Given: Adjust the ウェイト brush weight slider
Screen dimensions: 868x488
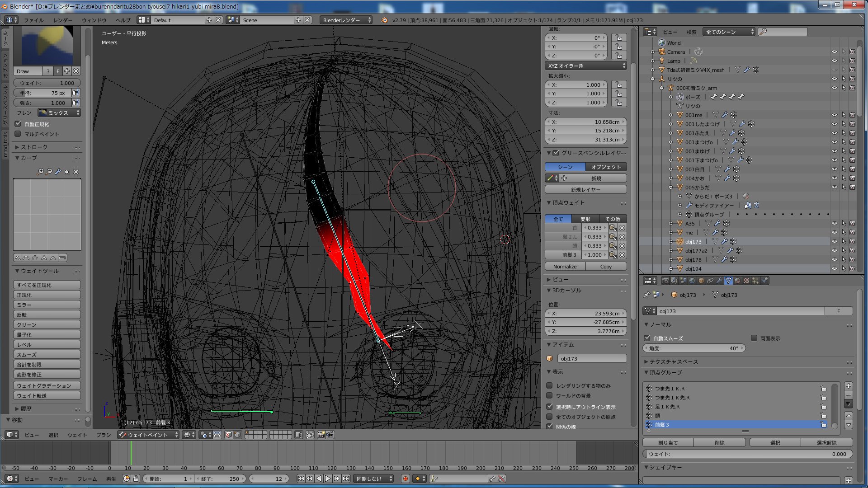Looking at the screenshot, I should 47,83.
